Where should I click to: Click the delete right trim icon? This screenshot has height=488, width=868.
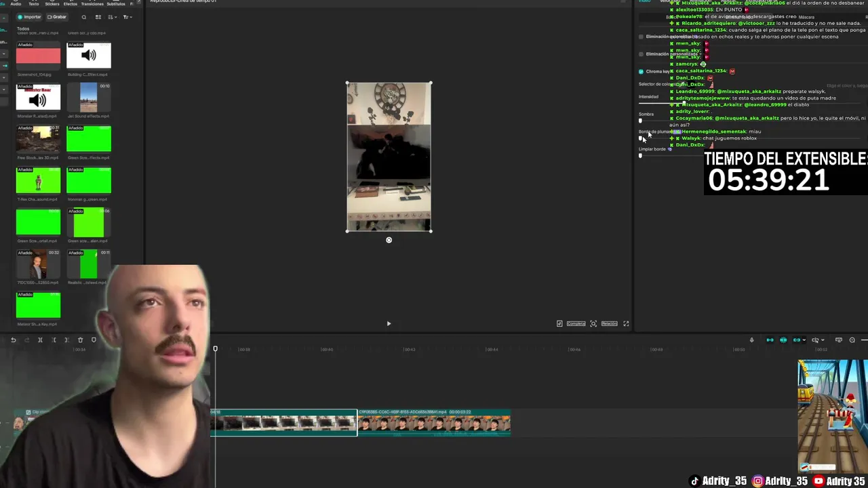(66, 340)
